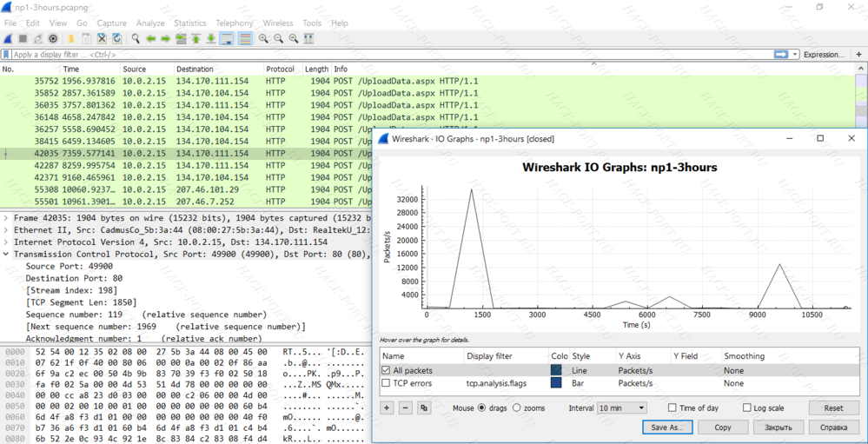868x444 pixels.
Task: Select the Stream index: 198 line
Action: pos(71,290)
